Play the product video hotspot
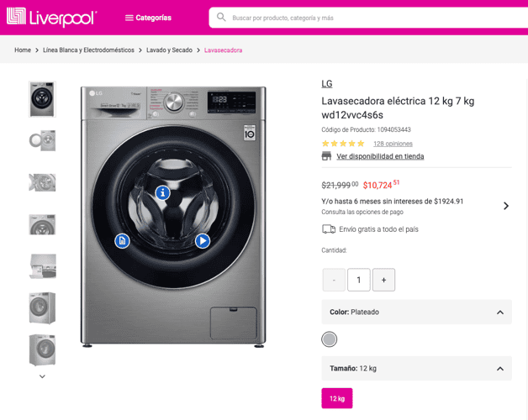 (x=203, y=241)
